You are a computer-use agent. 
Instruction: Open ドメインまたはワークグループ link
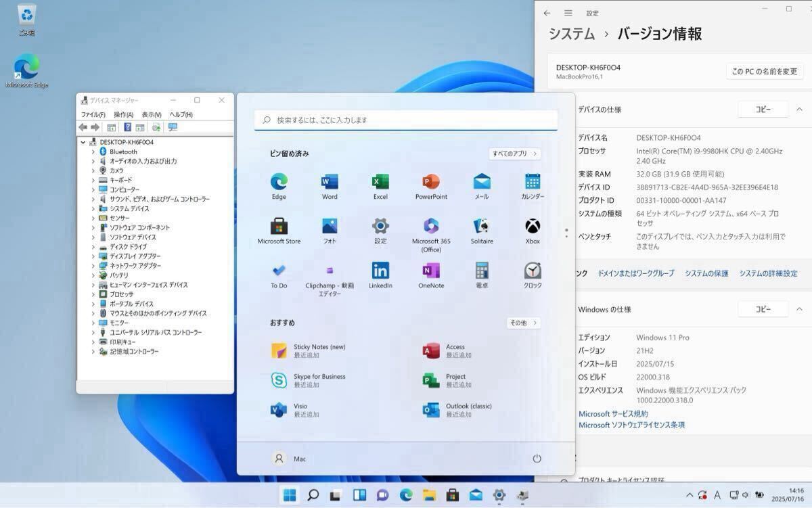point(636,273)
